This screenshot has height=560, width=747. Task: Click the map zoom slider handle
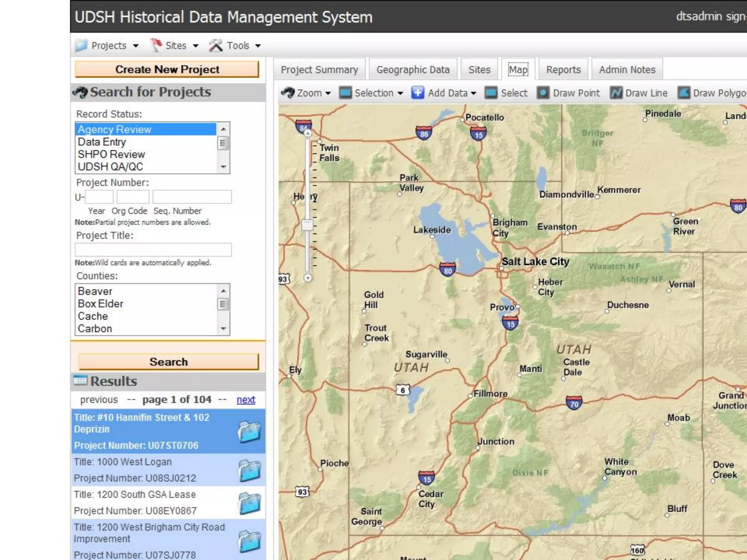(x=307, y=225)
